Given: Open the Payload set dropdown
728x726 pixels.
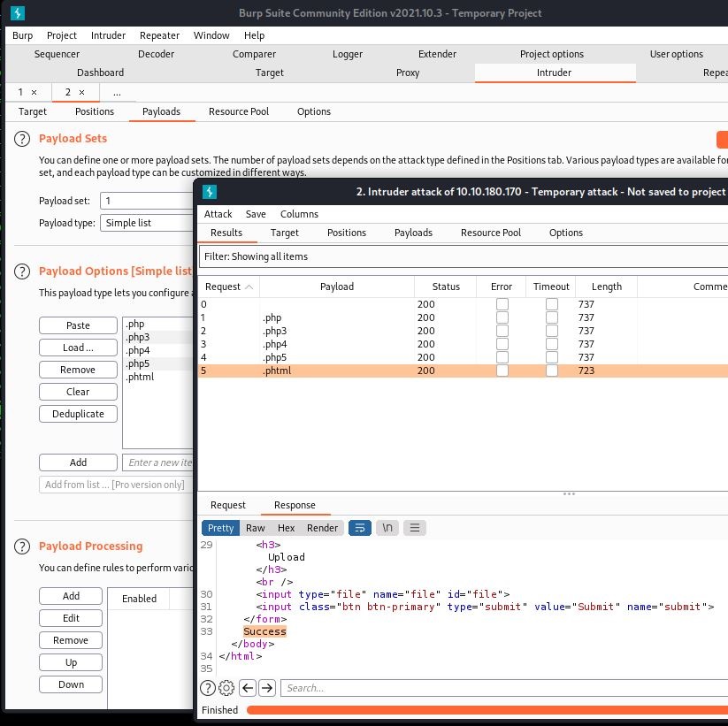Looking at the screenshot, I should tap(146, 201).
